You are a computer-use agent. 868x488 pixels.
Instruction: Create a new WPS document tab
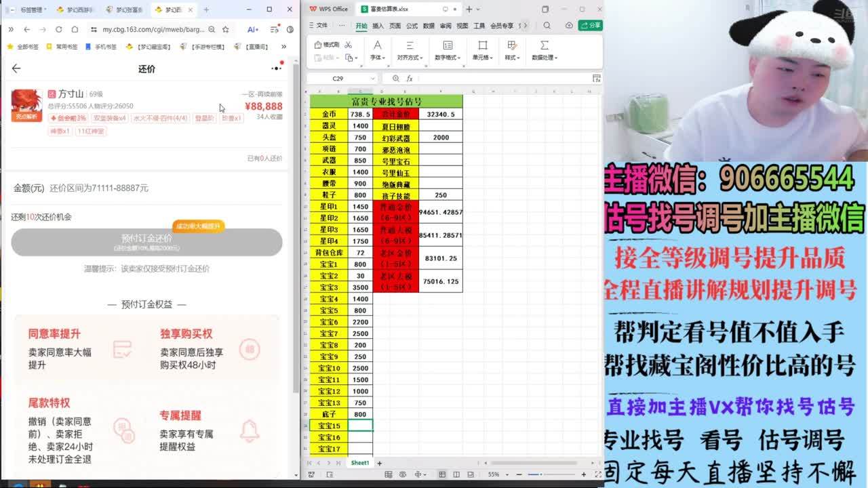tap(469, 9)
